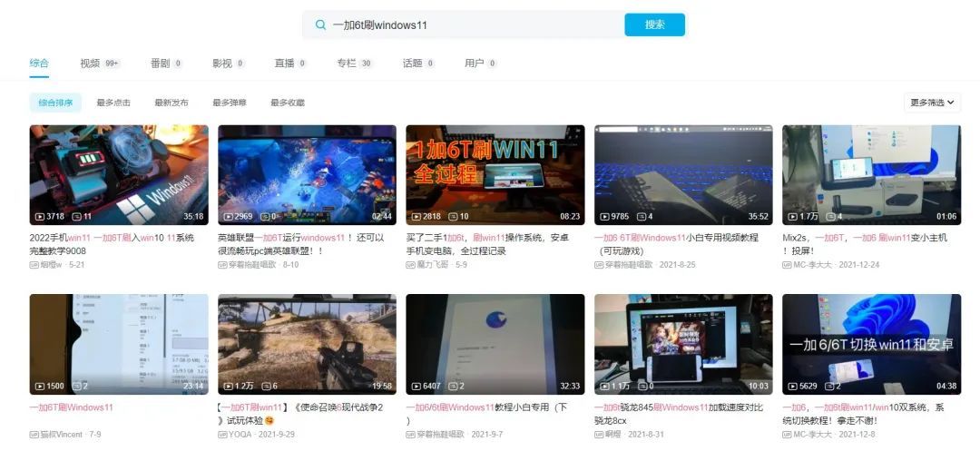Open uploader 魔力飞哥 profile
980x451 pixels.
[433, 265]
